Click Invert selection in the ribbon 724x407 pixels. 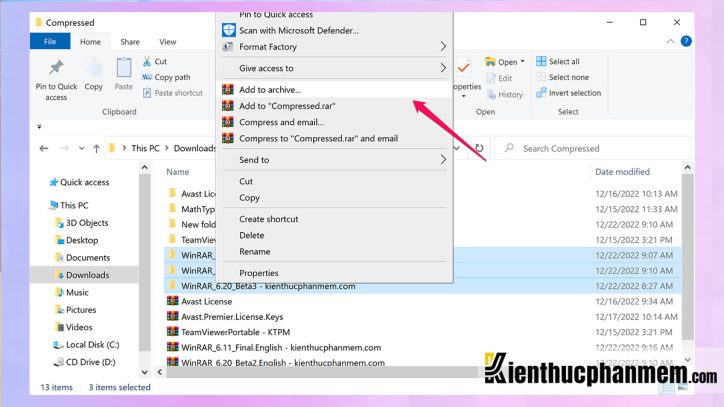click(x=568, y=93)
